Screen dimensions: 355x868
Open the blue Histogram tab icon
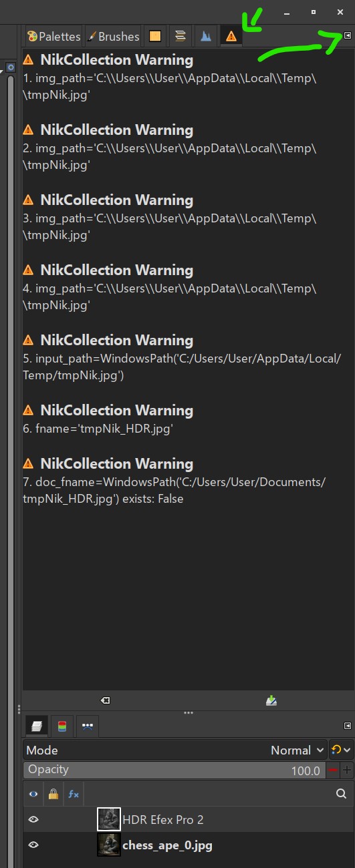point(205,36)
